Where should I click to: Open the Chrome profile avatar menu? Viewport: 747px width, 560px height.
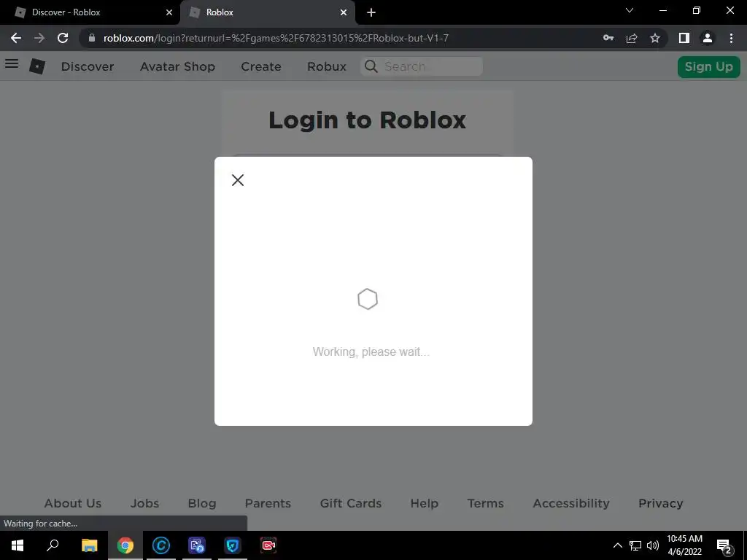[708, 38]
